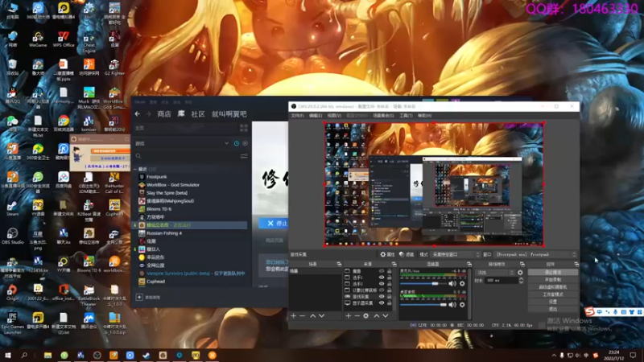Add a new source in OBS Sources panel
The height and width of the screenshot is (362, 644).
tap(349, 316)
